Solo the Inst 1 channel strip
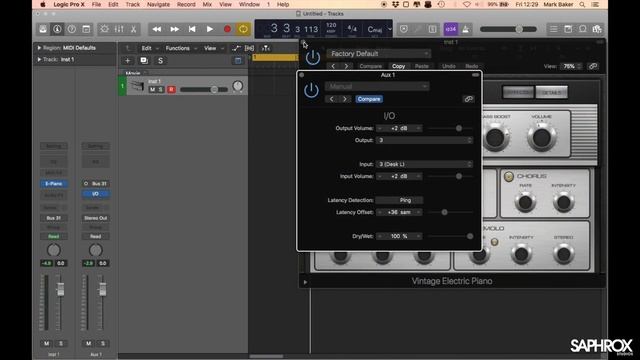This screenshot has width=640, height=360. coord(61,343)
